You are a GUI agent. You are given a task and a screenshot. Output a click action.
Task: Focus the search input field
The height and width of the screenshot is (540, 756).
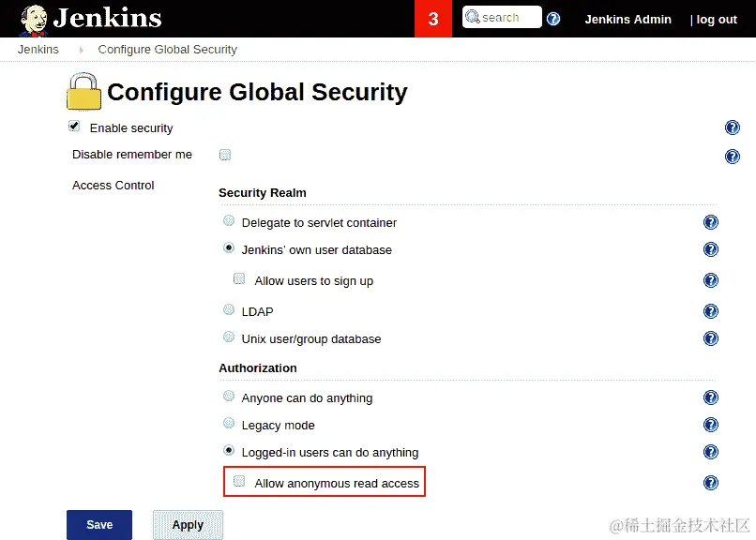[502, 17]
